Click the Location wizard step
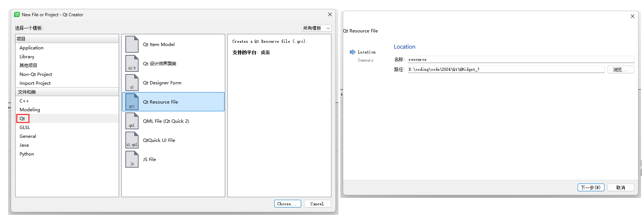This screenshot has width=644, height=220. tap(366, 52)
